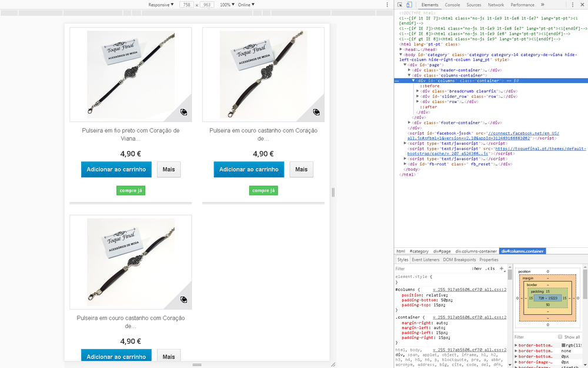Open the Responsive device dropdown
This screenshot has height=368, width=588.
pos(161,5)
